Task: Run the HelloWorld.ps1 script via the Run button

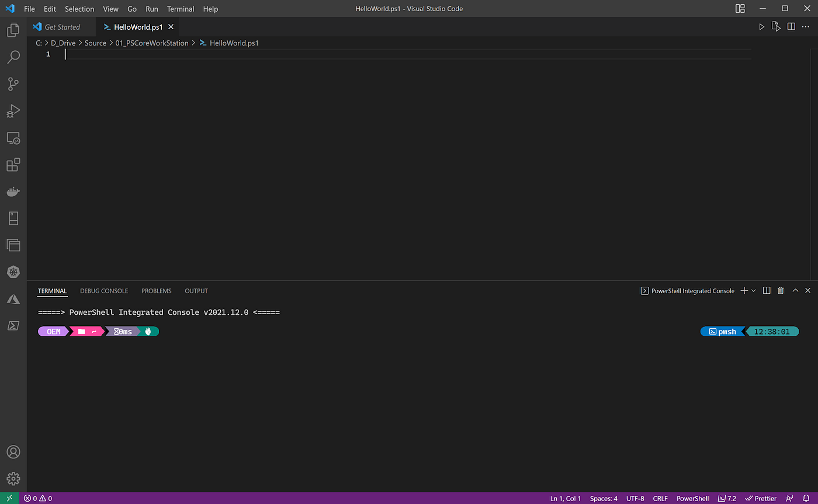Action: point(761,26)
